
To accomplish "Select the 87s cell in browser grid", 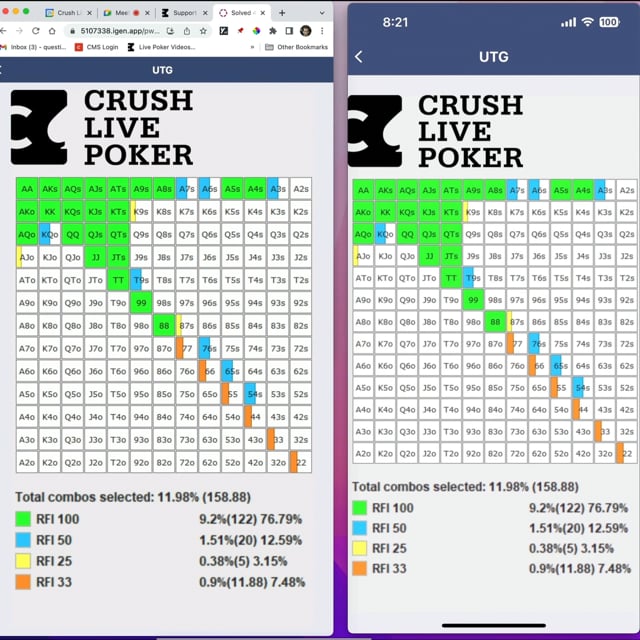I will click(x=187, y=326).
